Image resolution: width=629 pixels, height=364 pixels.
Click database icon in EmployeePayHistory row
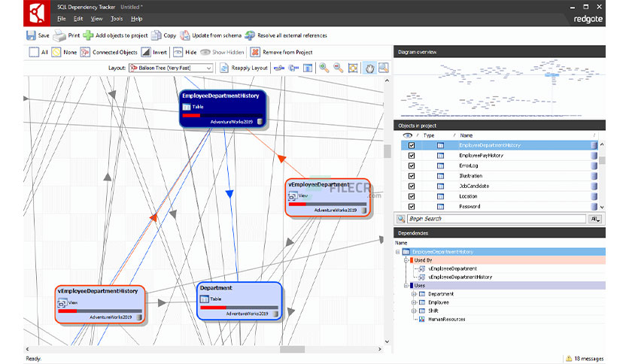coord(594,156)
